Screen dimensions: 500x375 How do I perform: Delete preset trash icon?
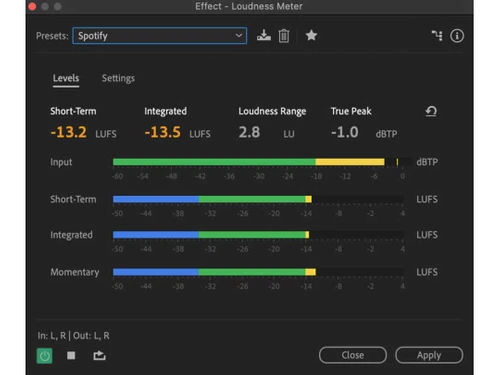(284, 36)
